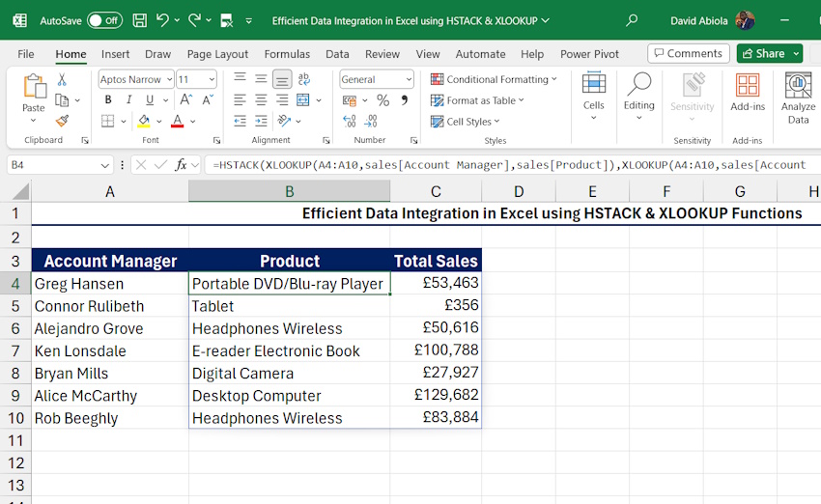Click the Cut scissors icon
This screenshot has width=821, height=504.
point(62,80)
